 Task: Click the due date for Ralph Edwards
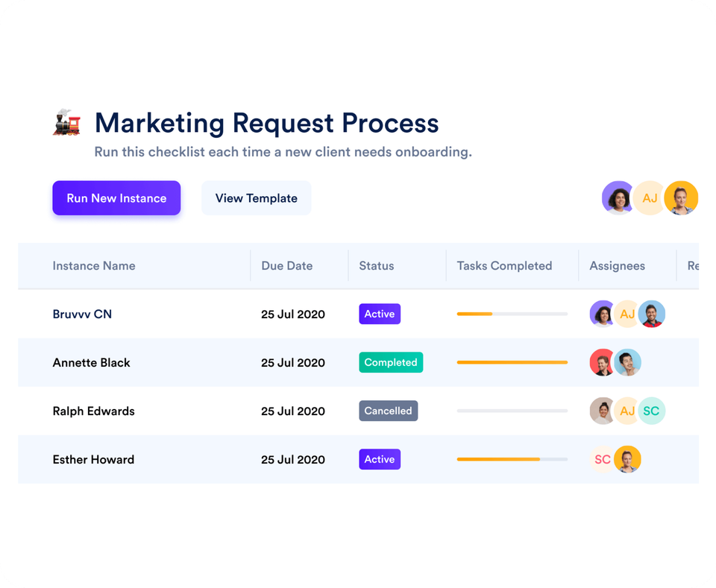click(x=293, y=411)
